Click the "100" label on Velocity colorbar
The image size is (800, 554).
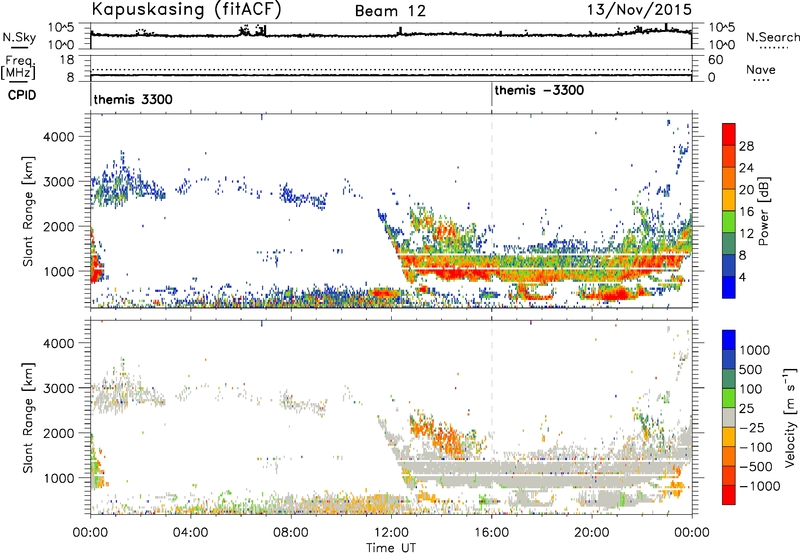(x=750, y=389)
